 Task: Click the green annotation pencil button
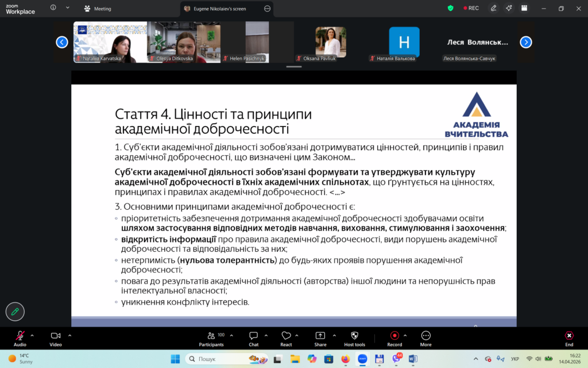15,312
